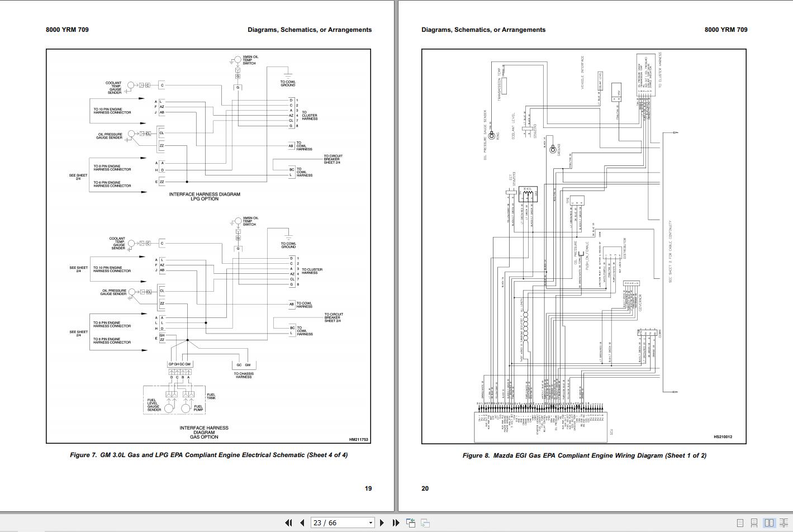Click the LPG Option interface harness label
Screen dimensions: 793x532
pos(205,197)
